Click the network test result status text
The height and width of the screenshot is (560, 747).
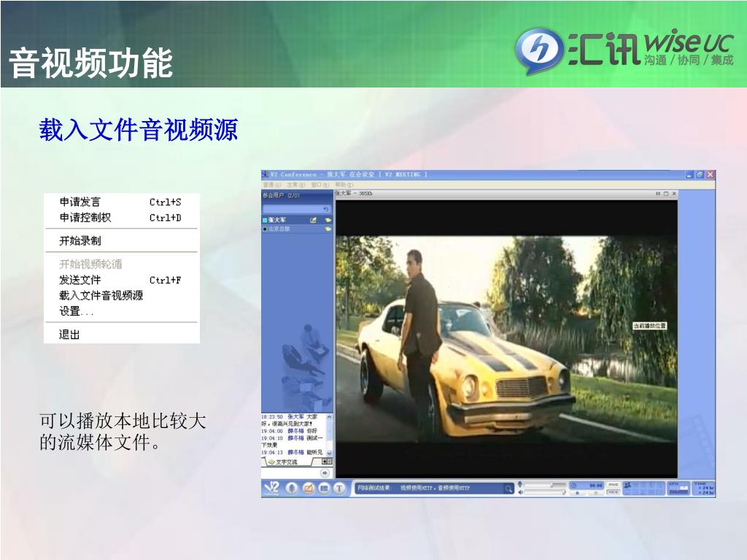click(x=414, y=488)
